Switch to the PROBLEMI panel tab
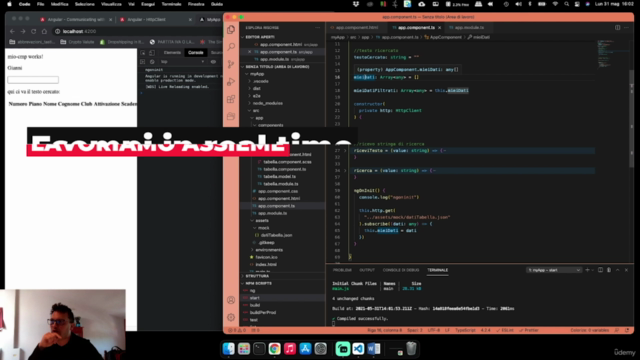Image resolution: width=640 pixels, height=360 pixels. [x=342, y=270]
